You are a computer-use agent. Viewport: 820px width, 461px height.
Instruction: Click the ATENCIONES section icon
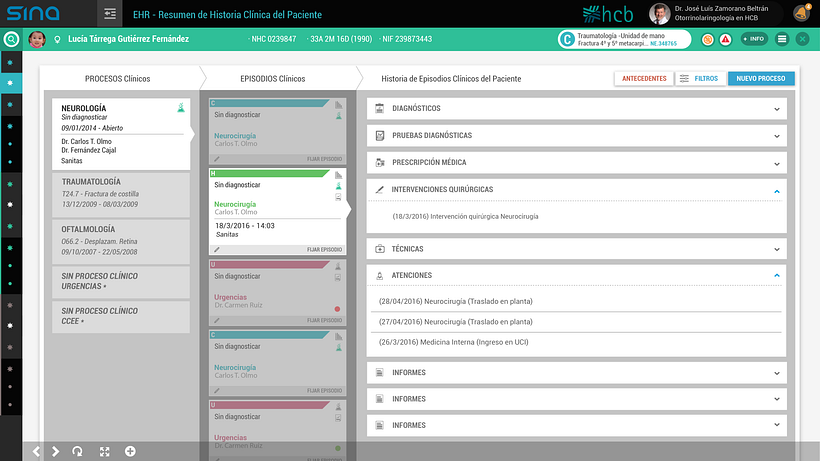coord(380,275)
